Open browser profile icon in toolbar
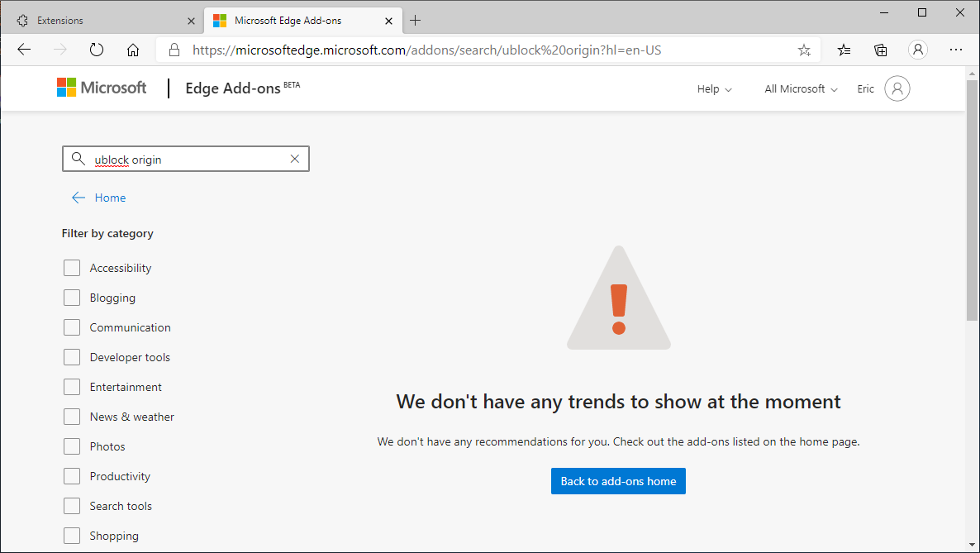 pos(918,50)
